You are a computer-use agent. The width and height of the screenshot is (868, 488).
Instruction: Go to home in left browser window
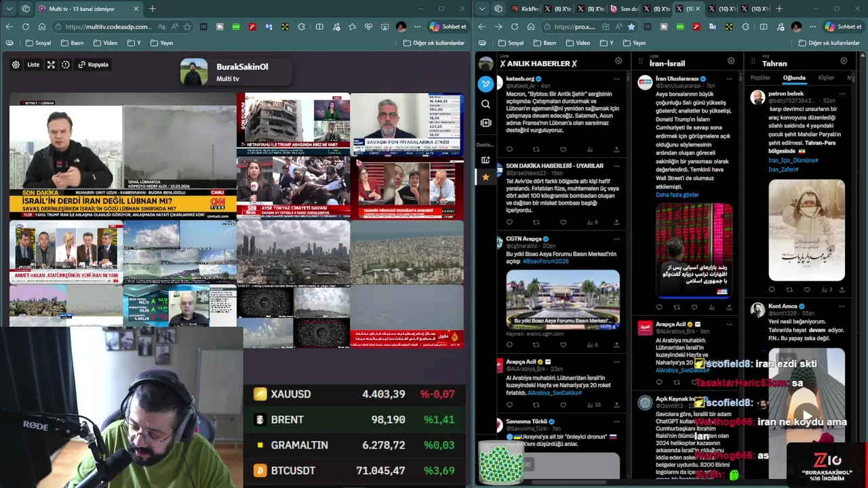click(41, 26)
